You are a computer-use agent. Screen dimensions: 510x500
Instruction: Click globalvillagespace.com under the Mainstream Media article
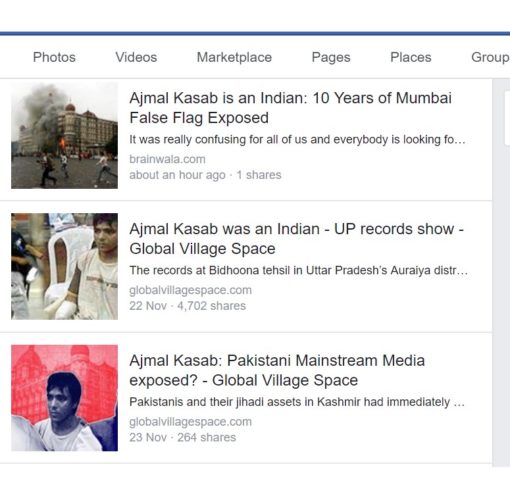click(x=190, y=422)
